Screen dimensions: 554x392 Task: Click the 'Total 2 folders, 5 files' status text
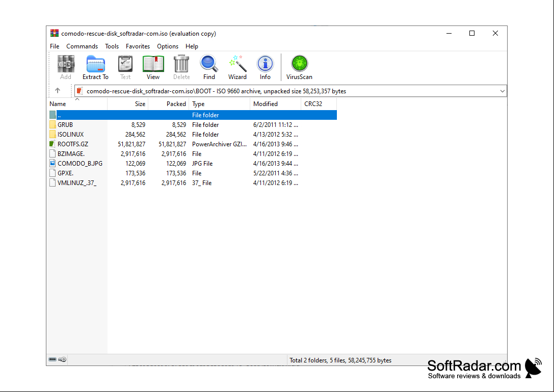click(x=340, y=360)
